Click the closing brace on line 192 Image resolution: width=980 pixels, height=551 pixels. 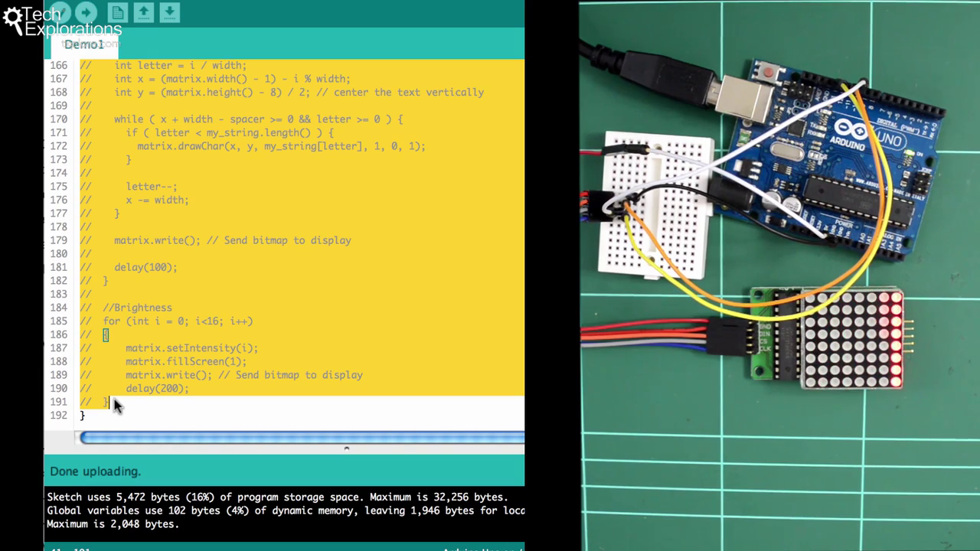(83, 416)
